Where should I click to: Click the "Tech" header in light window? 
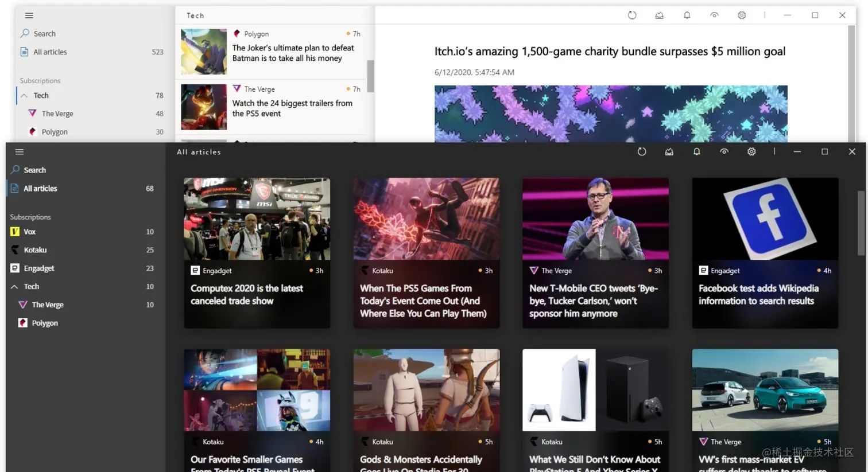(195, 15)
